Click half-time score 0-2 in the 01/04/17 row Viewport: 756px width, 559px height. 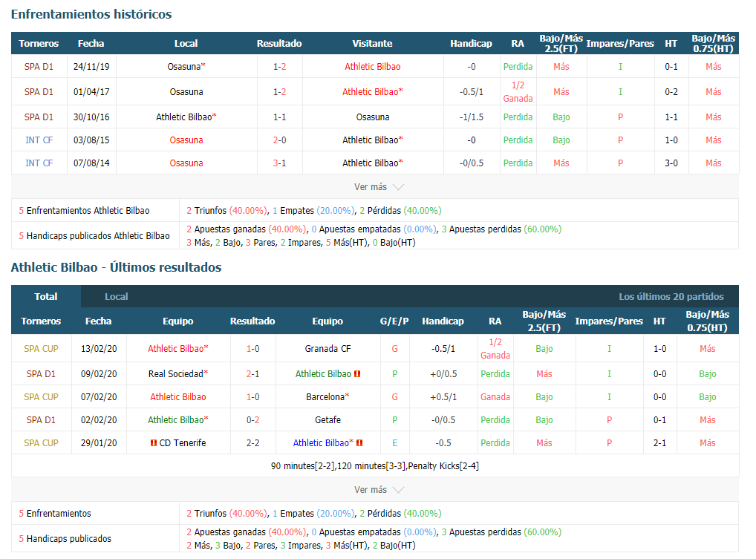pyautogui.click(x=671, y=91)
